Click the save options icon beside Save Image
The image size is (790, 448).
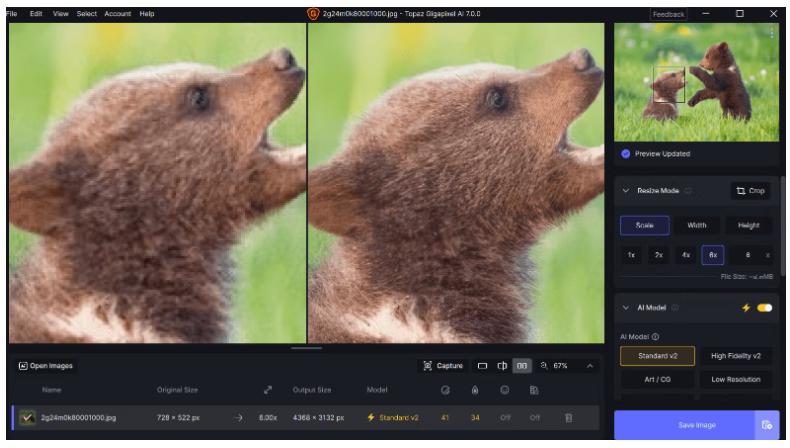[767, 425]
